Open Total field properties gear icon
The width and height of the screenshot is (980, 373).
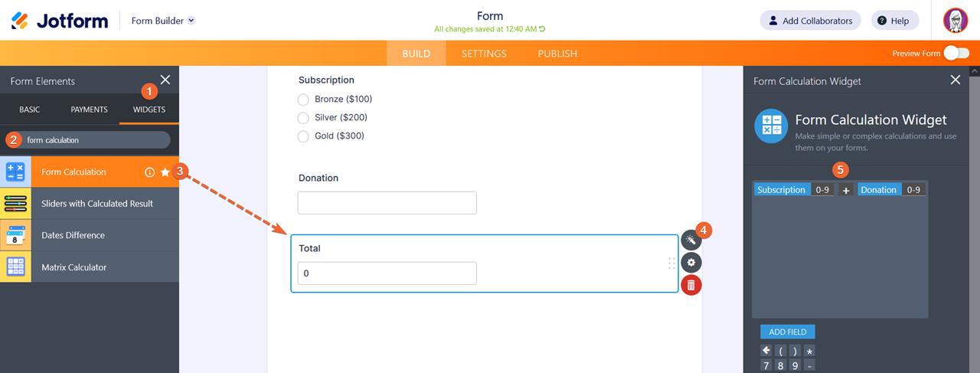(x=691, y=263)
